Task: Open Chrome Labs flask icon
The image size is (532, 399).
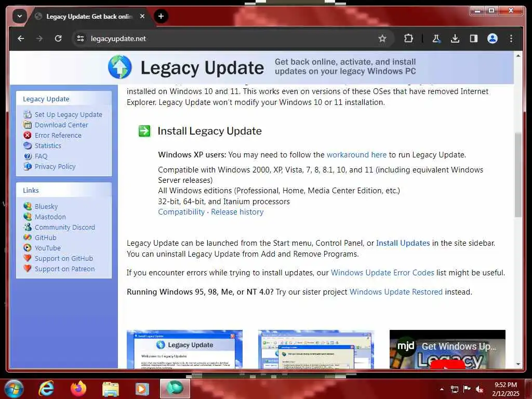Action: point(436,38)
